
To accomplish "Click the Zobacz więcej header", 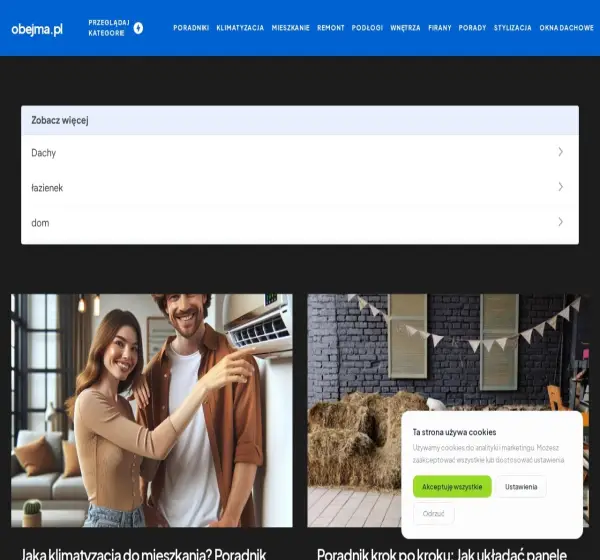I will click(300, 120).
